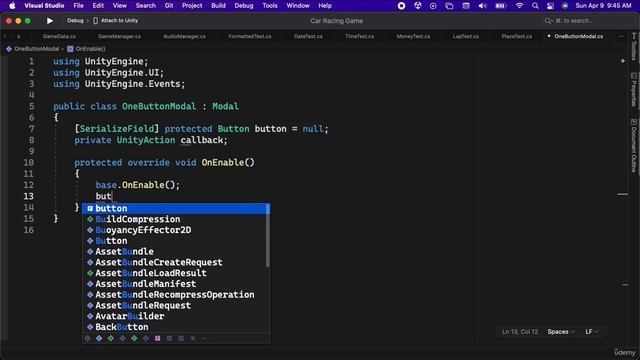Open the File menu
Viewport: 640px width, 360px height.
(78, 6)
